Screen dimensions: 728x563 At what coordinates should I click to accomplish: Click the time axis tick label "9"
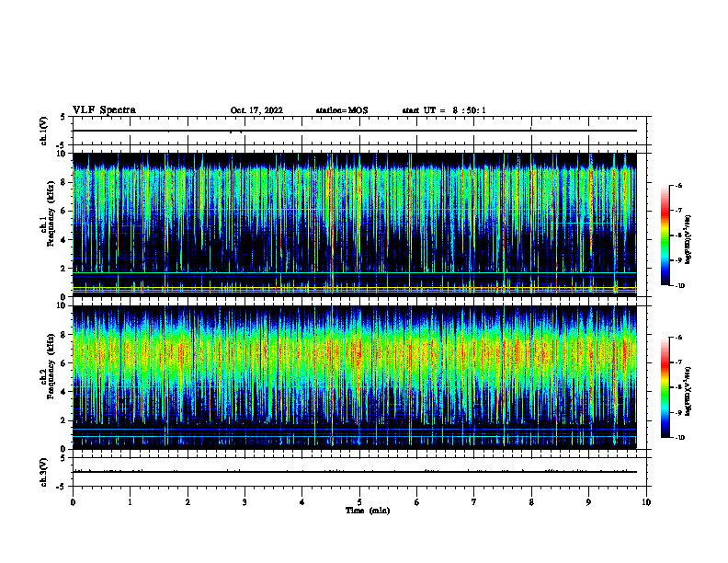pos(588,502)
